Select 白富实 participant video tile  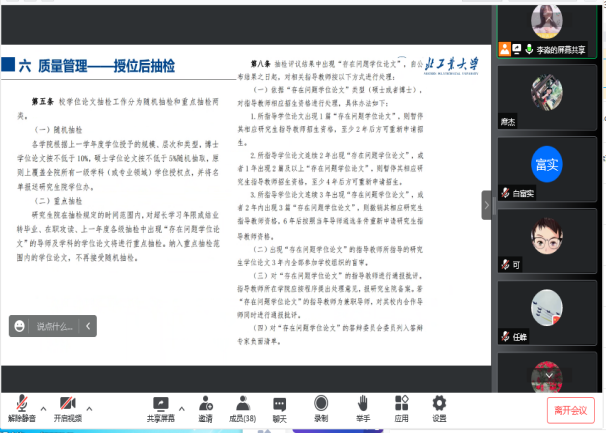[x=546, y=165]
